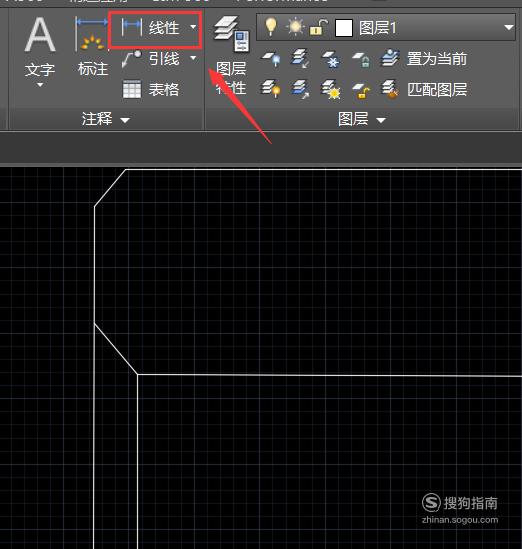Screen dimensions: 522x549
Task: Click the 置为当前 text label
Action: [x=437, y=59]
